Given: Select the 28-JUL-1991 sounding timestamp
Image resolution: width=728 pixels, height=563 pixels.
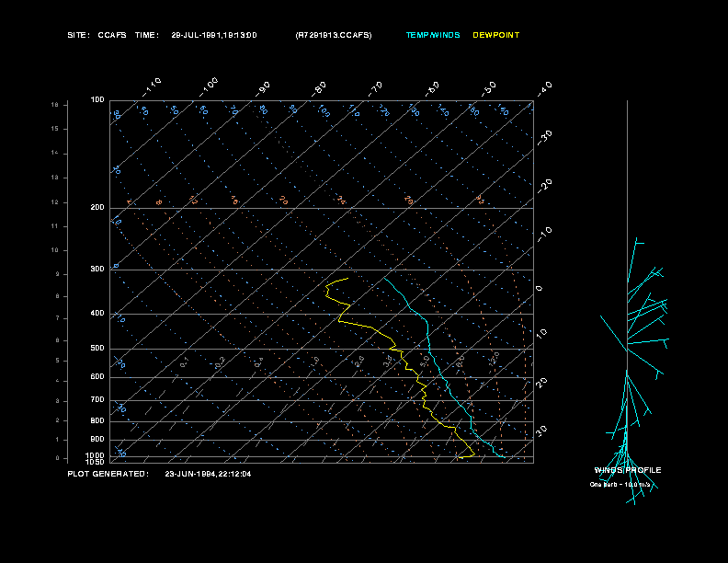Looking at the screenshot, I should (x=214, y=35).
